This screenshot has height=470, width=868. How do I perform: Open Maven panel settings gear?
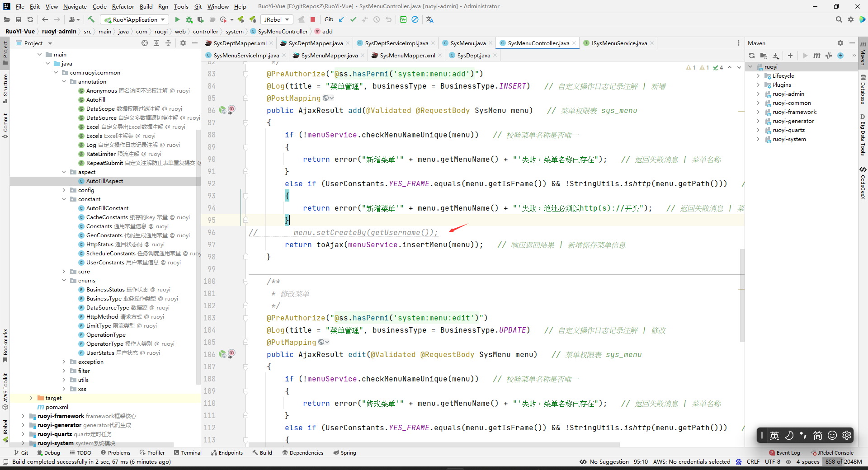[840, 43]
